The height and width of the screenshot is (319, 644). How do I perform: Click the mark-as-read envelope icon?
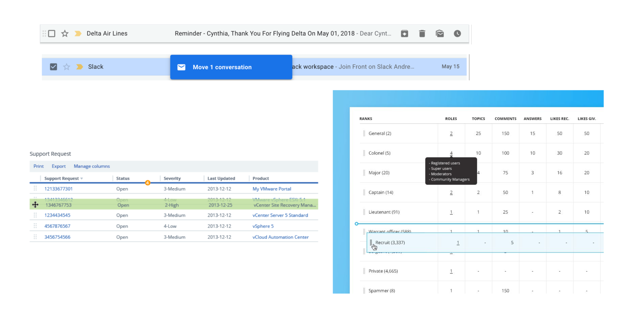(x=440, y=34)
